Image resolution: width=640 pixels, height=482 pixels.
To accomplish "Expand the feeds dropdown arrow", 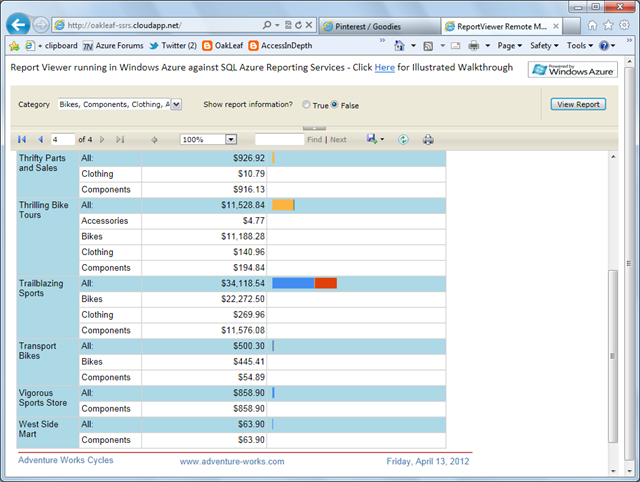I will coord(442,46).
